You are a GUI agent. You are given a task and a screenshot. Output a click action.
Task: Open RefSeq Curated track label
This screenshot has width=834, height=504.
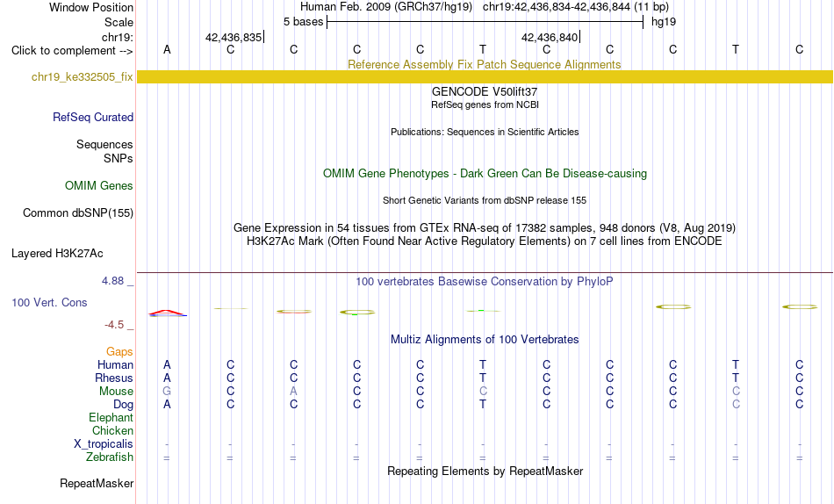(x=93, y=117)
